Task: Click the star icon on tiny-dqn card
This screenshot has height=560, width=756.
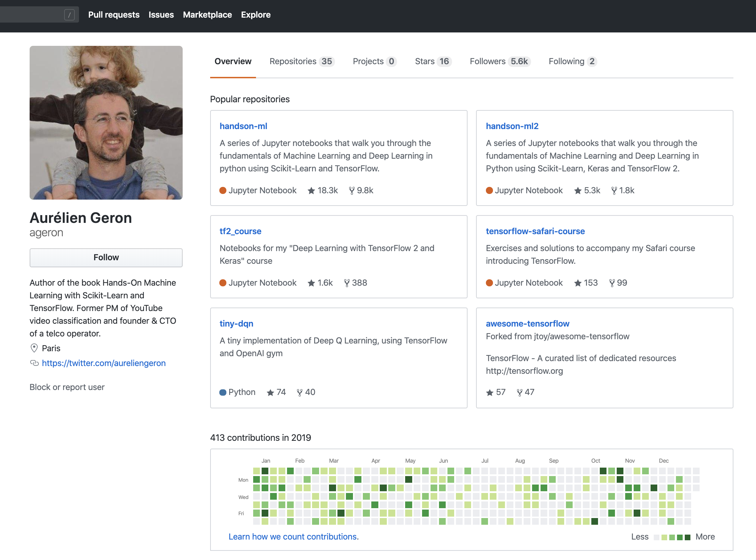Action: click(x=270, y=392)
